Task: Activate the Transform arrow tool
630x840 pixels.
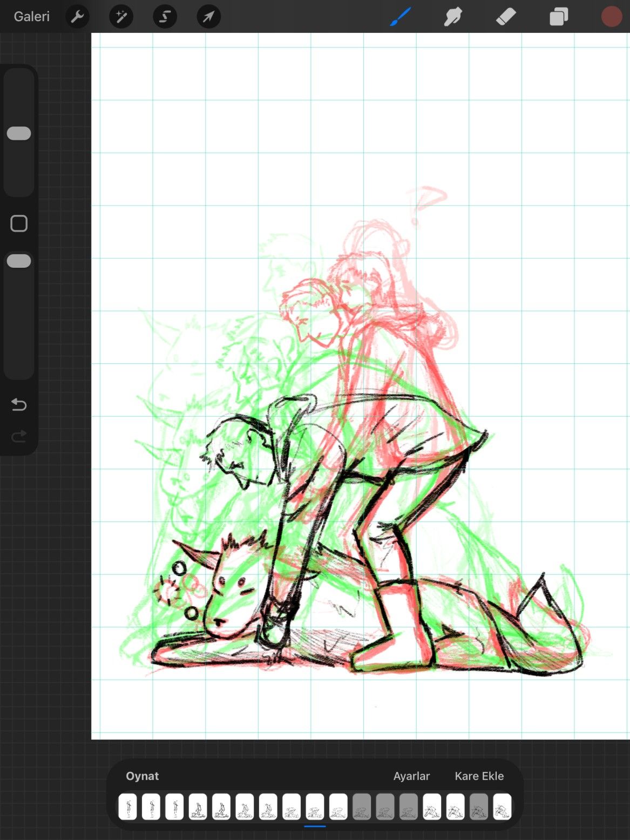Action: (x=208, y=17)
